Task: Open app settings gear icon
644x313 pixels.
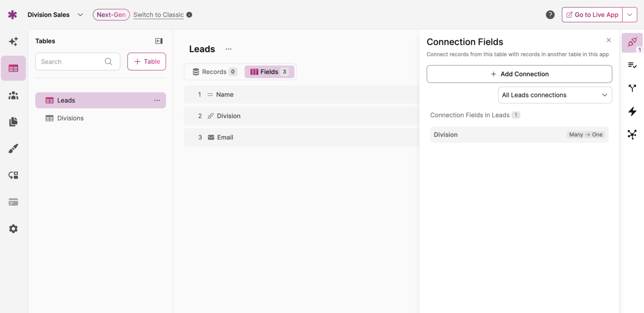Action: click(x=13, y=229)
